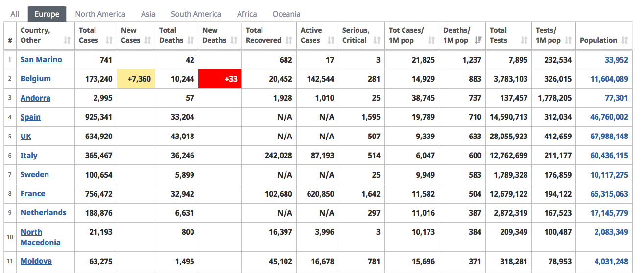Sort Serious, Critical column via icon
The image size is (644, 273).
point(377,40)
